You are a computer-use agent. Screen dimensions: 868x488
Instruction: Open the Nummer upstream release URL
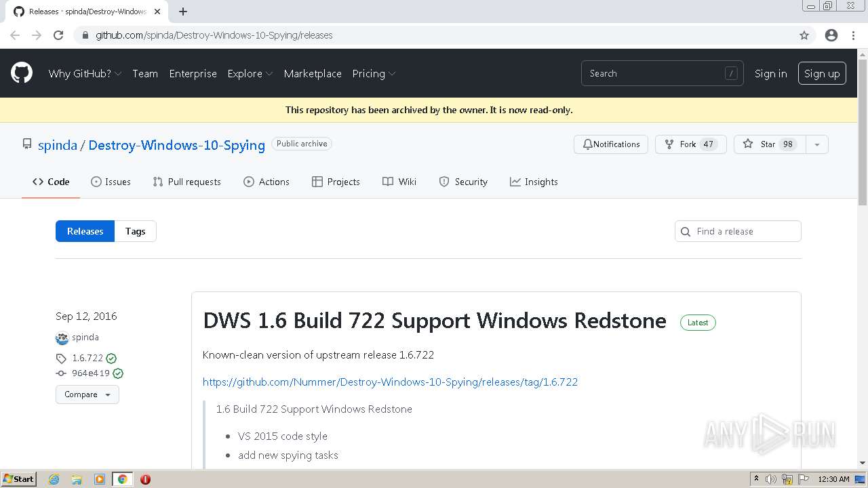(390, 382)
